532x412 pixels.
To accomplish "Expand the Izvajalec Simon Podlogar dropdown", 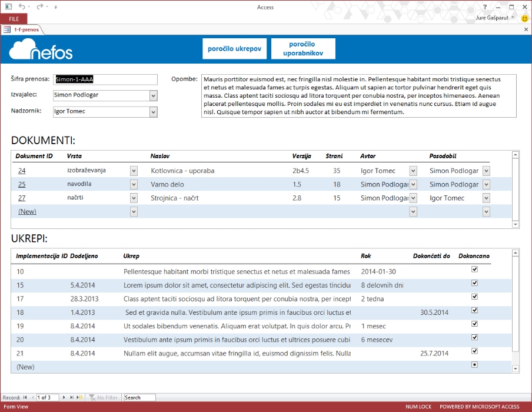I will [x=154, y=96].
